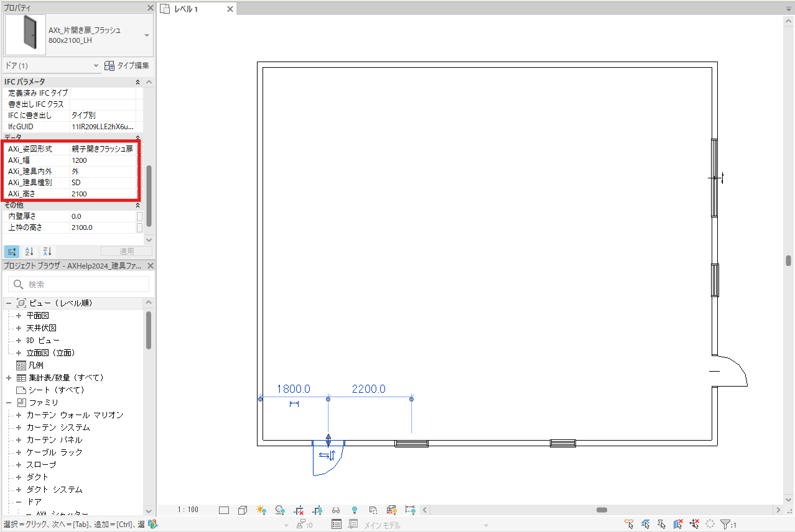Click the add to design option set icon

tap(353, 525)
